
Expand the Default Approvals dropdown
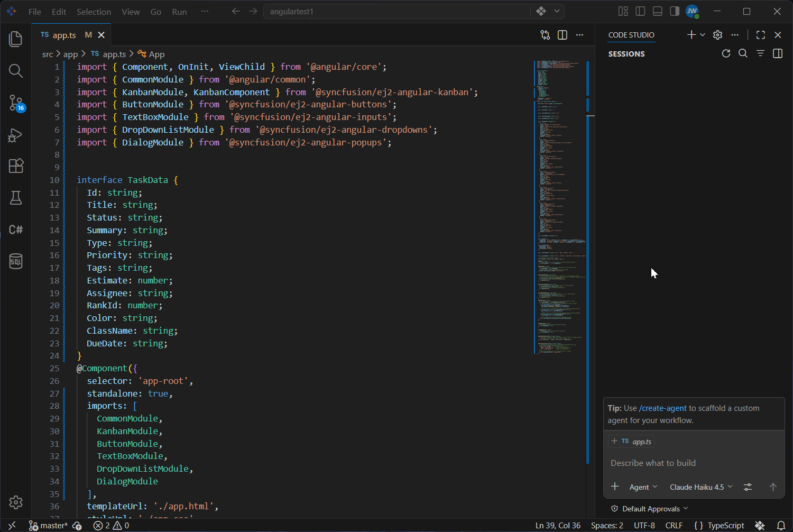coord(650,509)
